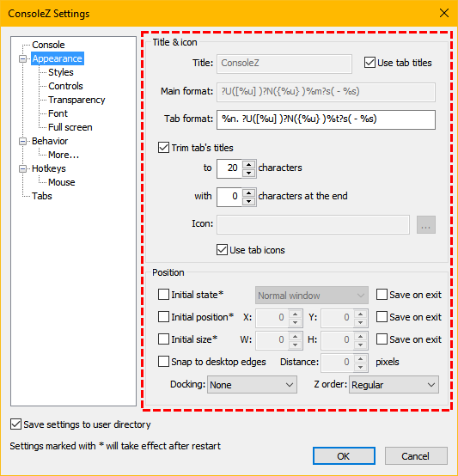Screen dimensions: 458x476
Task: Collapse the Hotkeys tree node
Action: pyautogui.click(x=22, y=168)
